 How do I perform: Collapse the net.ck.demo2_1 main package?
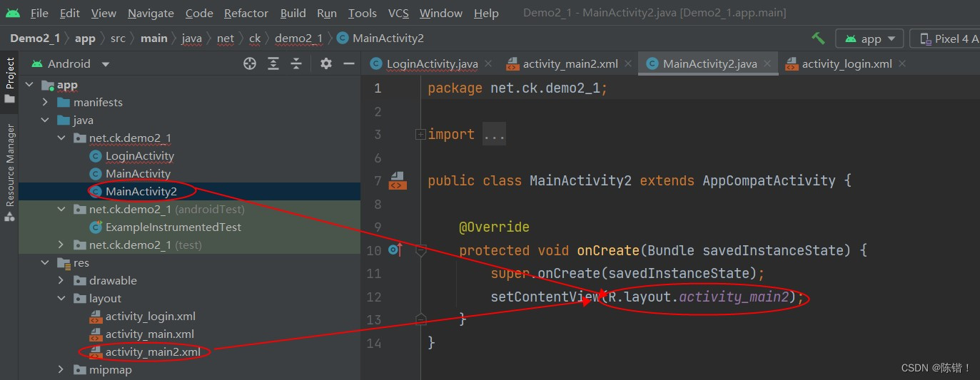[x=61, y=138]
